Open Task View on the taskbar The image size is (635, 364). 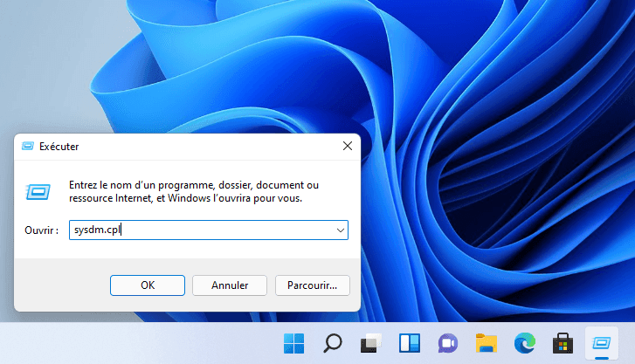pos(371,343)
